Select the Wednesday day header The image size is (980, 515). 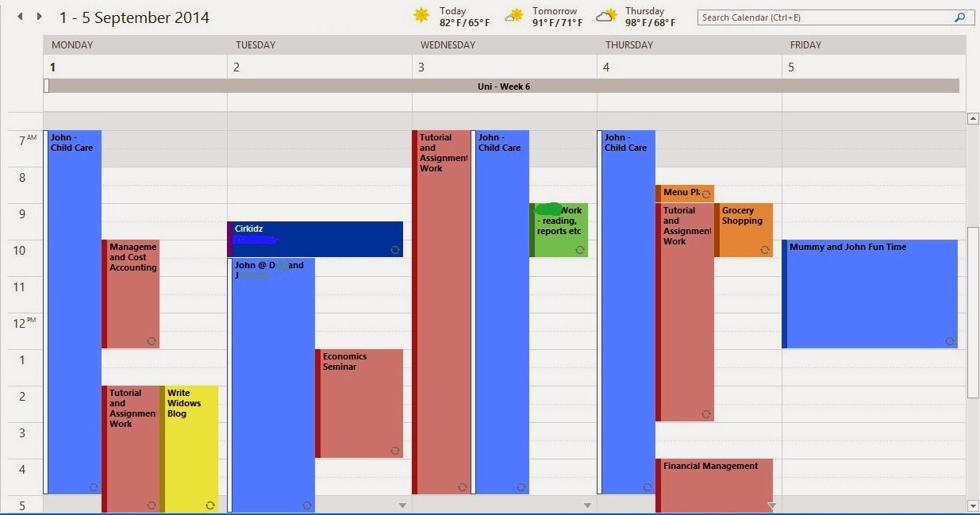coord(505,45)
